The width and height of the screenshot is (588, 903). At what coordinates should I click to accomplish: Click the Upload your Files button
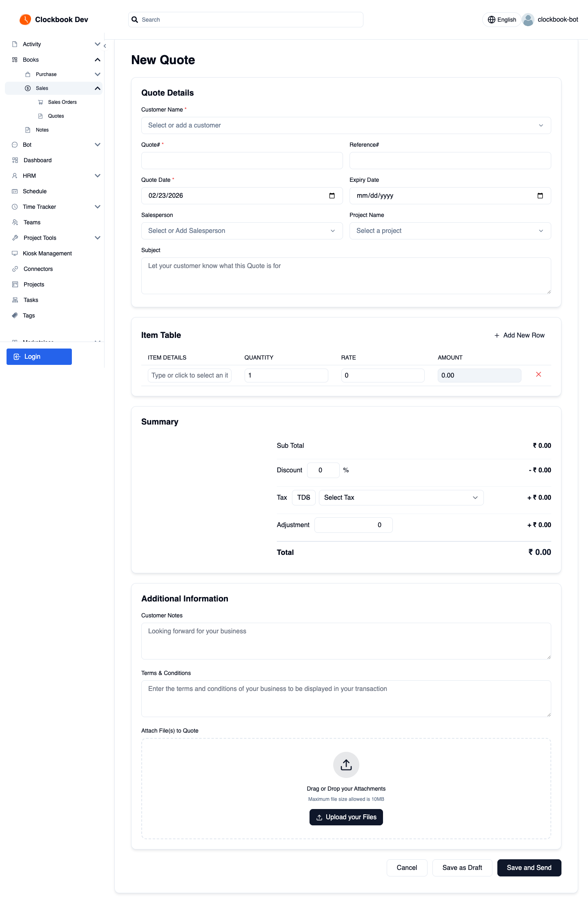[x=346, y=817]
